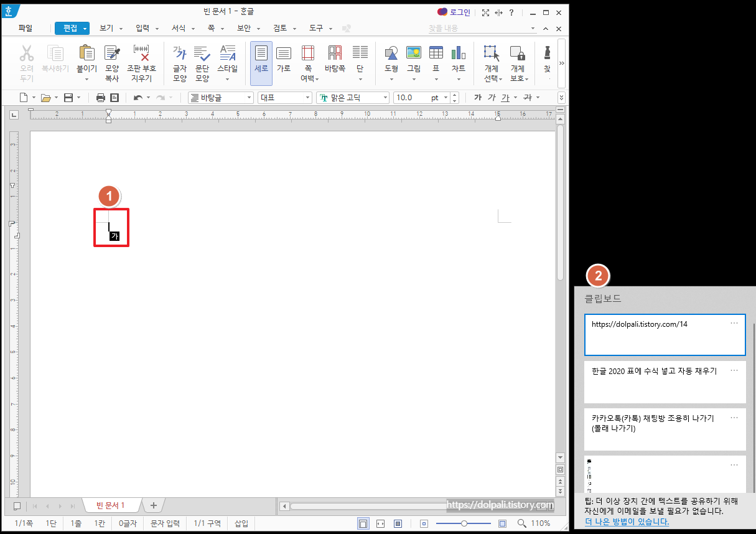Select the Landscape (가로) orientation icon
The width and height of the screenshot is (756, 534).
(284, 54)
